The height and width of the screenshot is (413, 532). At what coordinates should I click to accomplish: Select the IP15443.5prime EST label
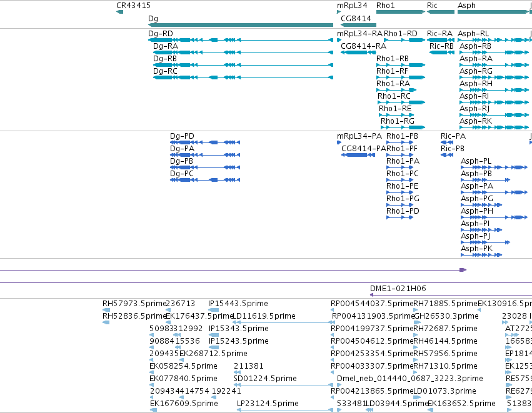coord(238,304)
